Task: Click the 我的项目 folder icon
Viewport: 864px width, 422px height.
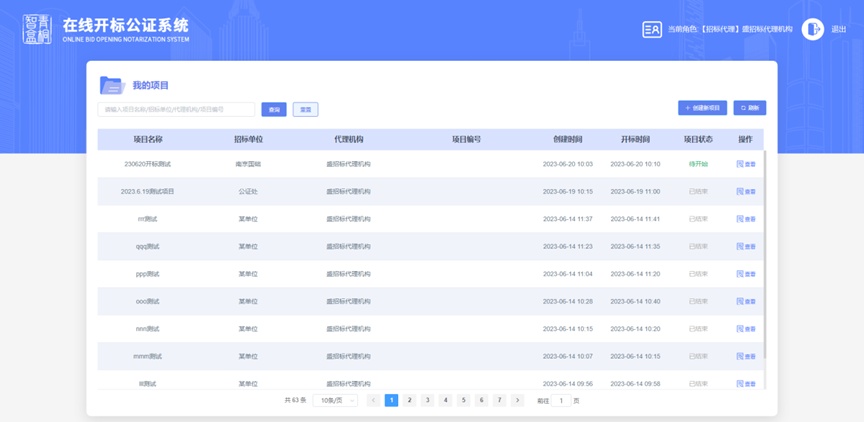Action: point(111,86)
